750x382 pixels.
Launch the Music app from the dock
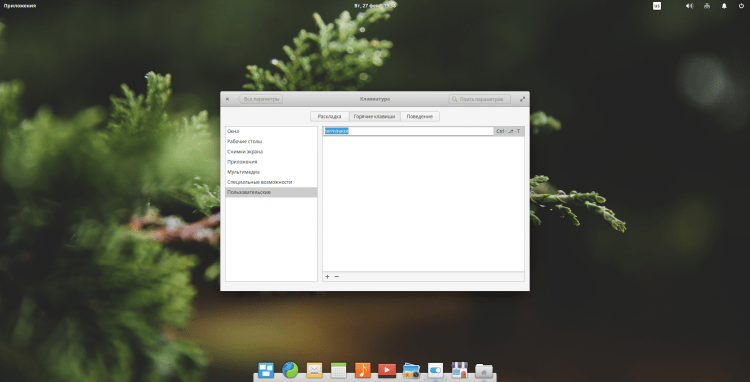tap(363, 370)
